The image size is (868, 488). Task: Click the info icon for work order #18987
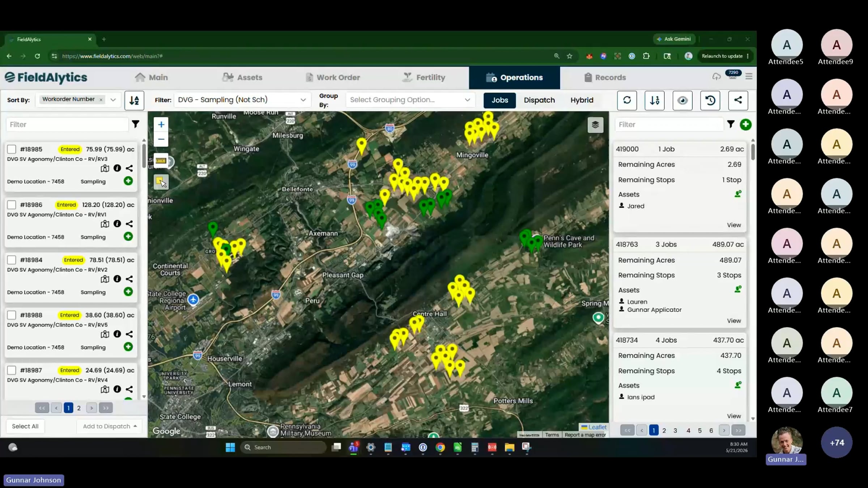[x=117, y=389]
